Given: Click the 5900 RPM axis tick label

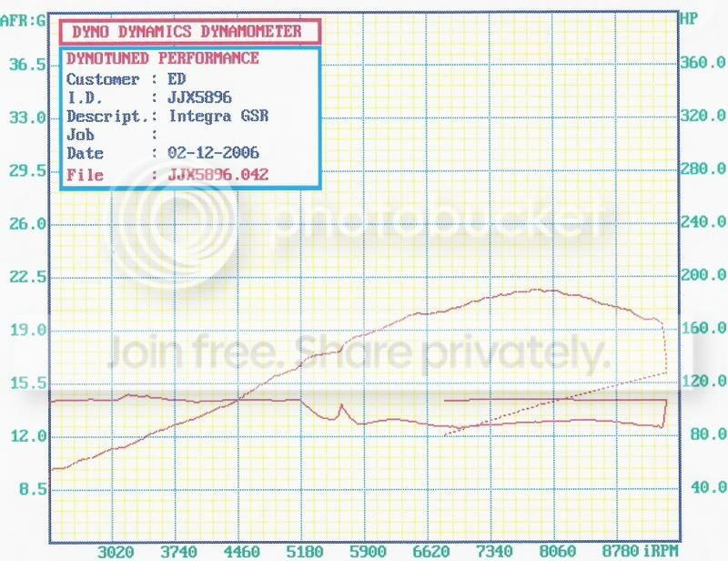Looking at the screenshot, I should [x=369, y=550].
